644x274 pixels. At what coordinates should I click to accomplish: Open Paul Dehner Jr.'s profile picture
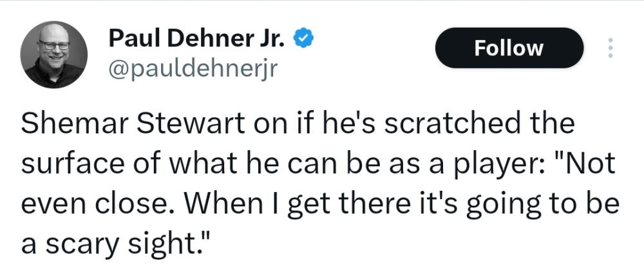click(54, 54)
